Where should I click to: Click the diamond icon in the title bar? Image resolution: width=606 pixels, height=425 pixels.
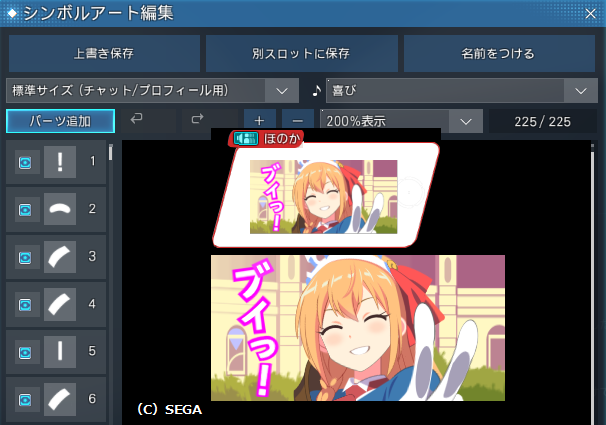pyautogui.click(x=12, y=14)
